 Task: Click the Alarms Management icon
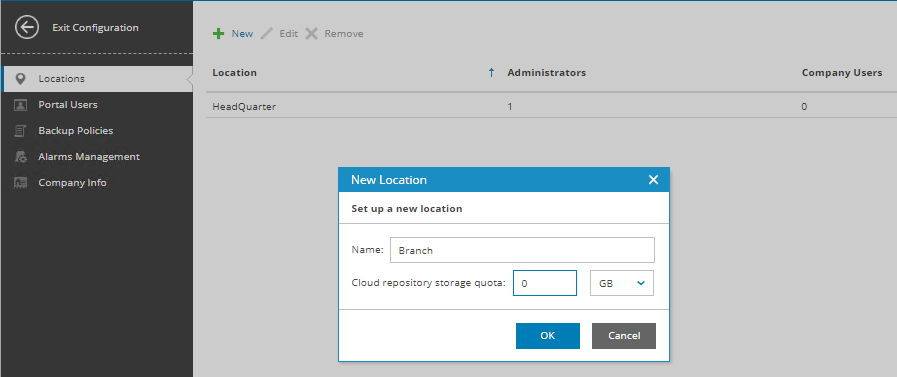21,157
